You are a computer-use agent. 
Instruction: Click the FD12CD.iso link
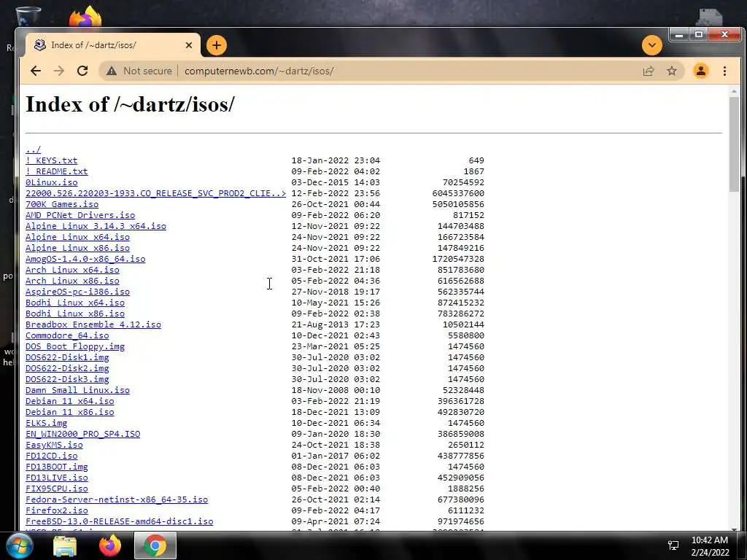coord(52,456)
